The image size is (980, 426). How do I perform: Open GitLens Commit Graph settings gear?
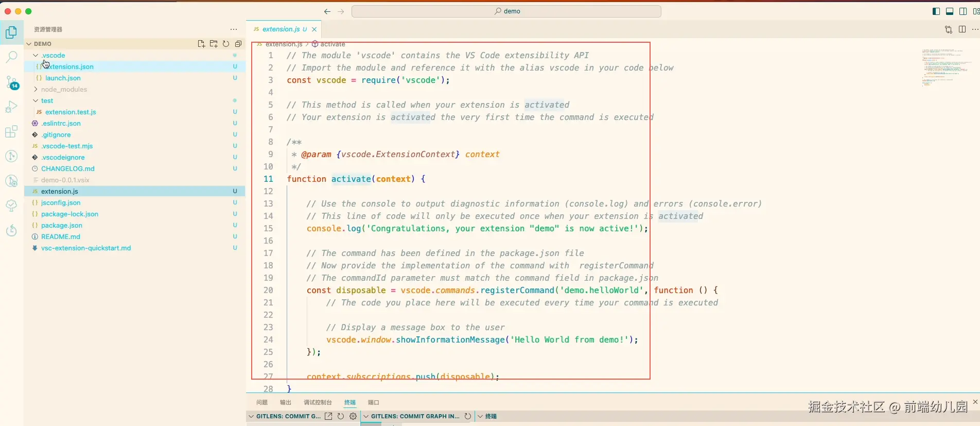point(353,416)
